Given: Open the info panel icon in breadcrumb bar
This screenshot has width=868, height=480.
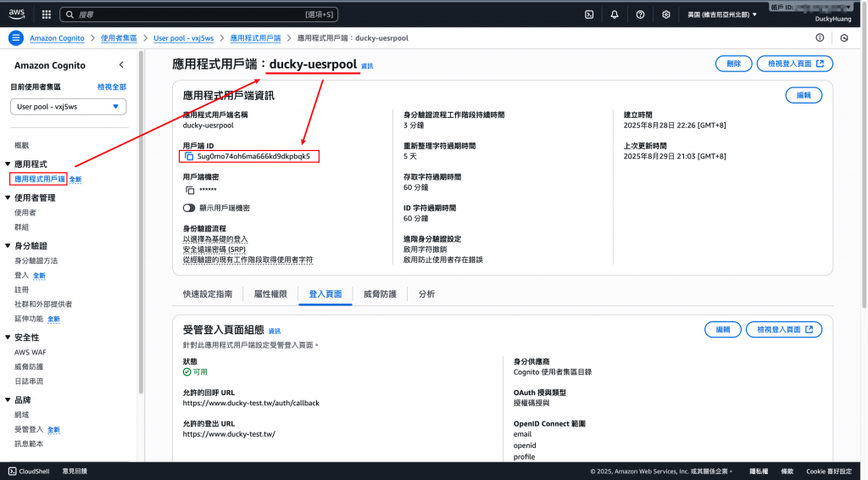Looking at the screenshot, I should click(820, 37).
